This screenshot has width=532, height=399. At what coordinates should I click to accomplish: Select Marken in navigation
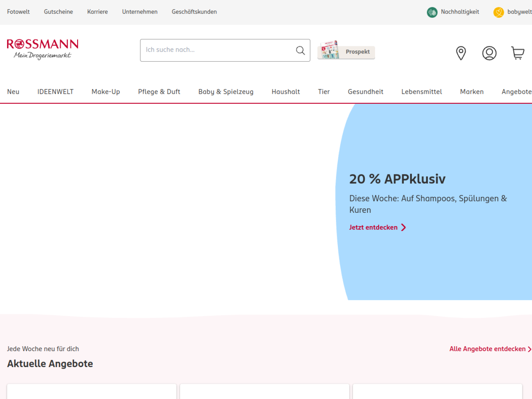click(472, 92)
